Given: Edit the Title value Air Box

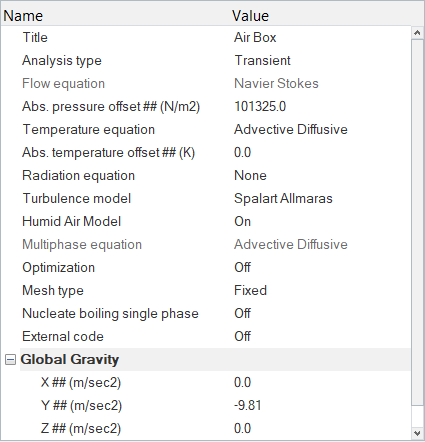Looking at the screenshot, I should tap(255, 37).
